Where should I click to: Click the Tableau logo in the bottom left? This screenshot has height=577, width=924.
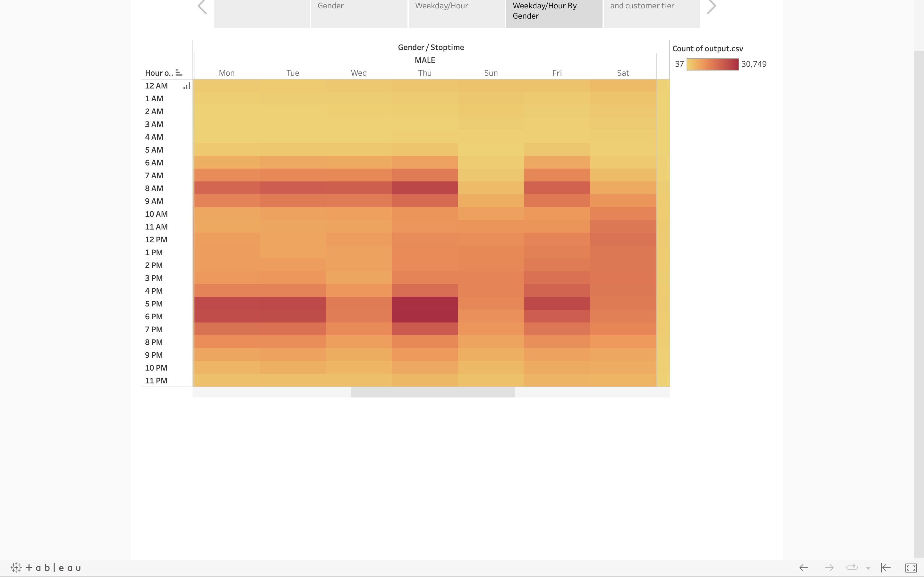(46, 567)
